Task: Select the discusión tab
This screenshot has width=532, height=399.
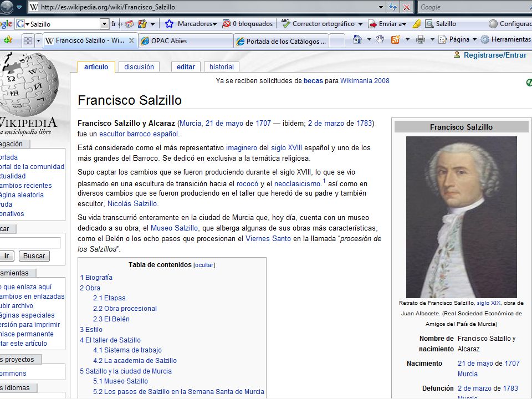Action: (139, 67)
